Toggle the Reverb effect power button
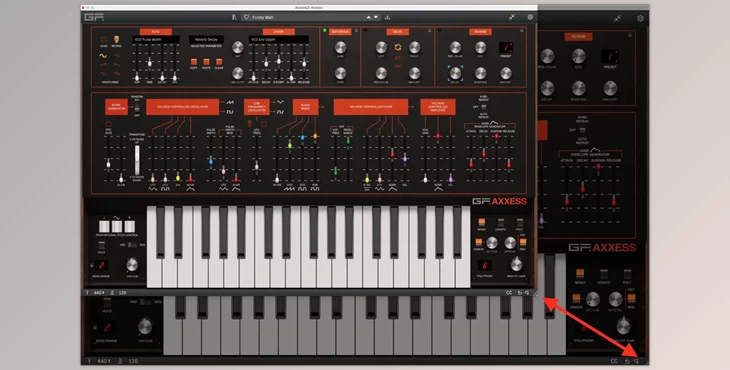Image resolution: width=730 pixels, height=370 pixels. pyautogui.click(x=439, y=31)
